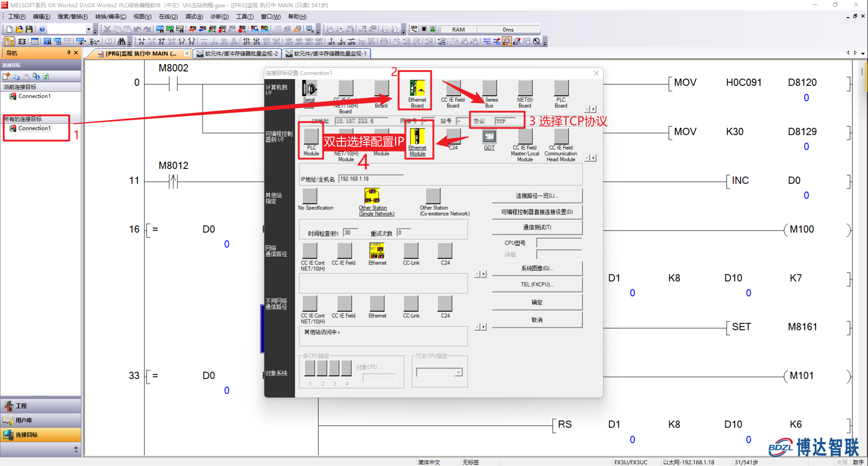The image size is (868, 466).
Task: Click rising pulse contact sF7 icon
Action: (x=246, y=41)
